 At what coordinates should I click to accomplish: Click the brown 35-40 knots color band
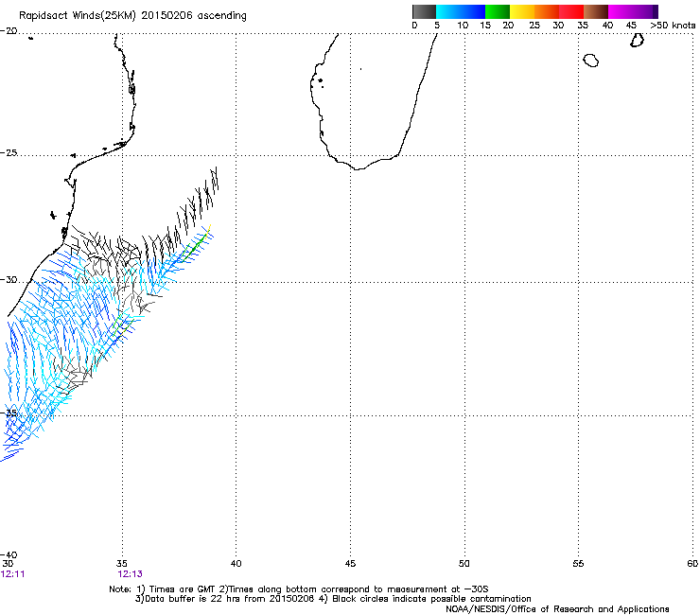pos(596,11)
